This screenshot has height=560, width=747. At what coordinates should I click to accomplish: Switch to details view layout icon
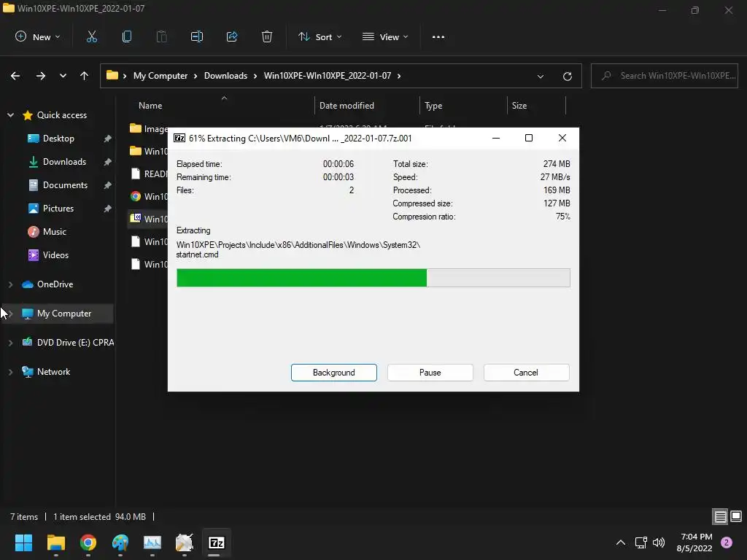pyautogui.click(x=720, y=516)
